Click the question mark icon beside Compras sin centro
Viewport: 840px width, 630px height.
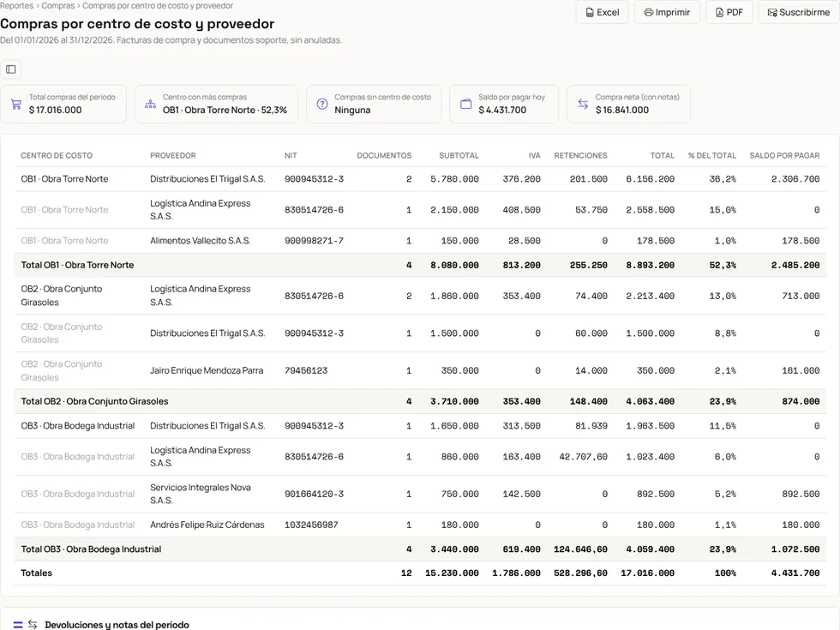point(322,104)
